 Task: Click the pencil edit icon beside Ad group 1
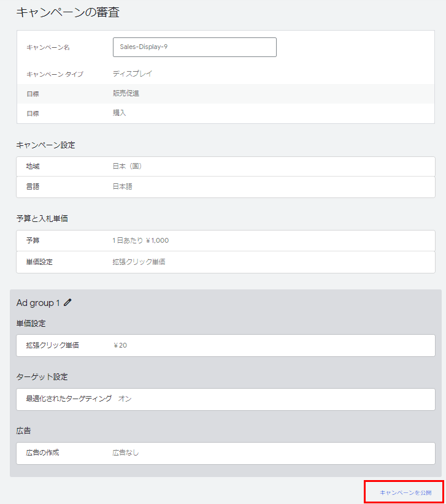pos(67,303)
